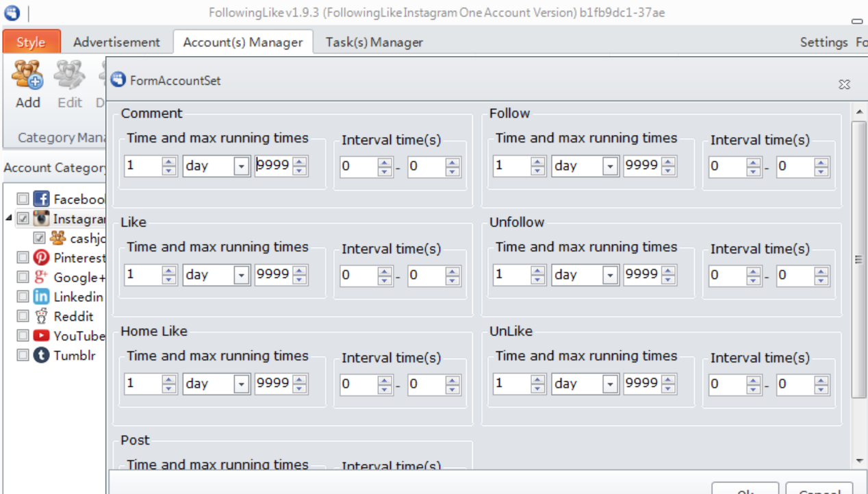The height and width of the screenshot is (494, 868).
Task: Select the YouTube icon in account list
Action: [42, 336]
